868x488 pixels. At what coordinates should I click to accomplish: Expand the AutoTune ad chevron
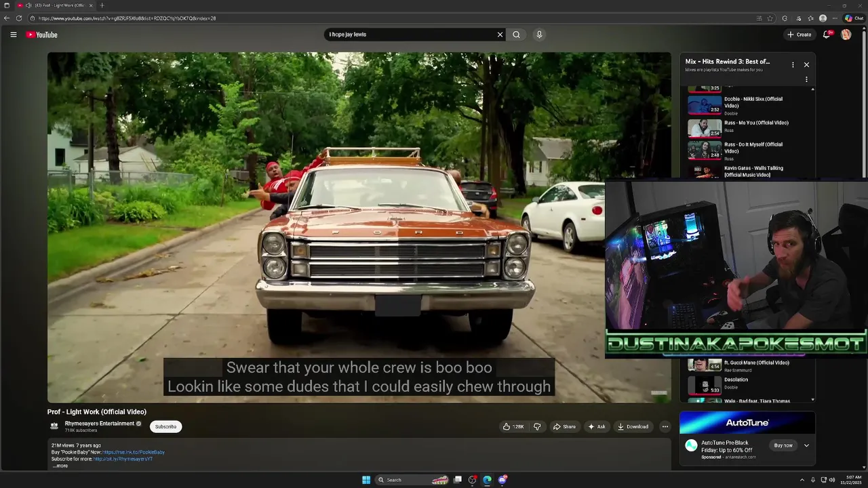click(806, 445)
